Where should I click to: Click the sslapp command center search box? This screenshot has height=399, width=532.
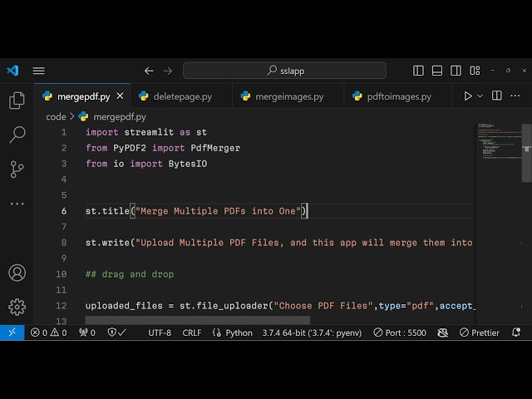tap(284, 71)
